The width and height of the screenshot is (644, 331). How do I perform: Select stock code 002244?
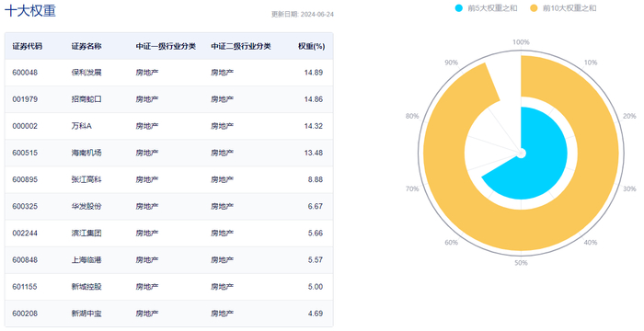coord(25,234)
